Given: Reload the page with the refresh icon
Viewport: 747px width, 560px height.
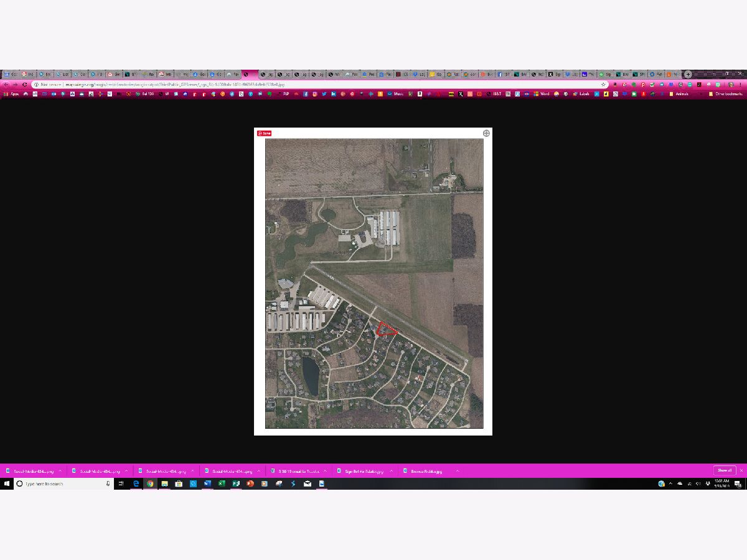Looking at the screenshot, I should 24,84.
